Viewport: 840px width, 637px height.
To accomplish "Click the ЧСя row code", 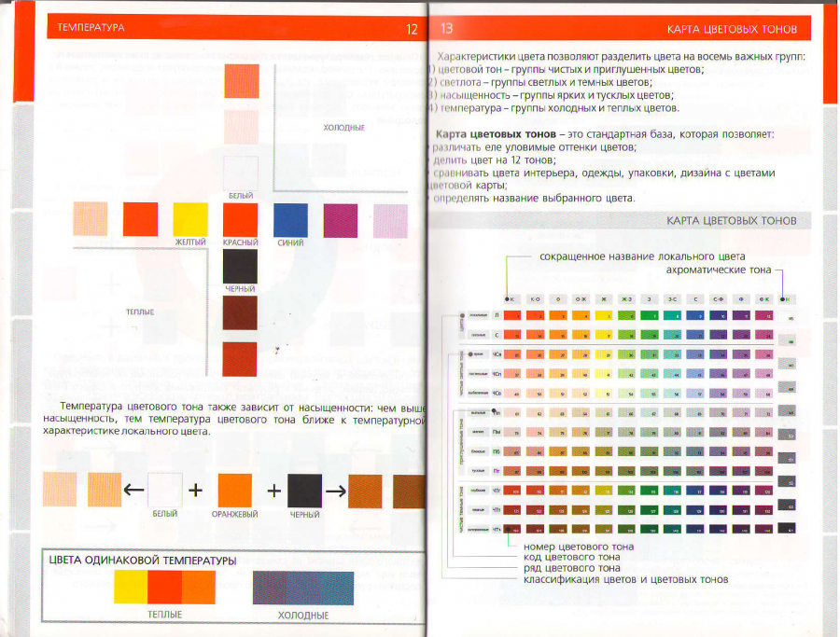I will [x=497, y=354].
